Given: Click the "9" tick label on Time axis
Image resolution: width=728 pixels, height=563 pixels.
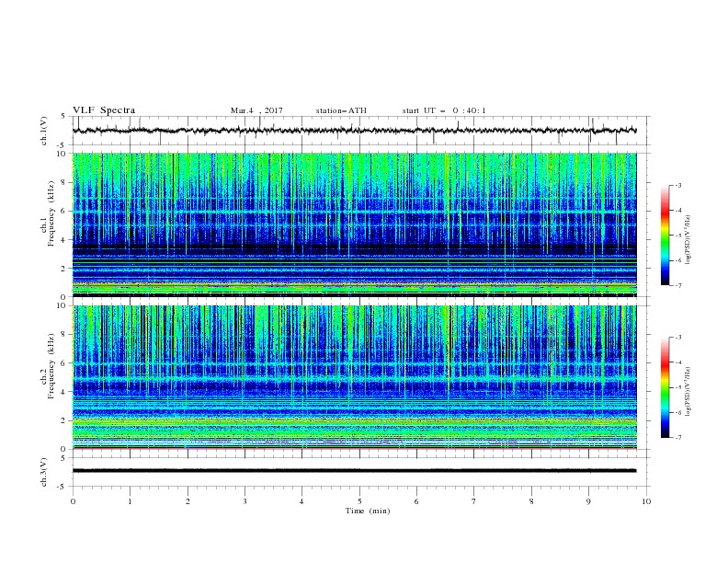Looking at the screenshot, I should pyautogui.click(x=588, y=501).
